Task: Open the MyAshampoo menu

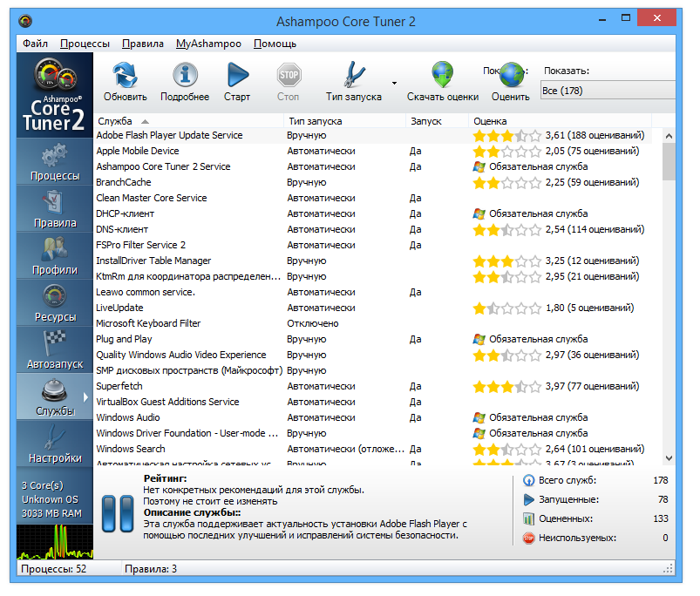Action: 208,44
